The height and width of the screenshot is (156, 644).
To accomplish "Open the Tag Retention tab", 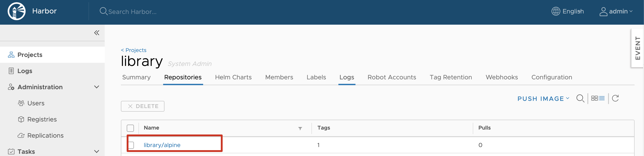I will [451, 77].
